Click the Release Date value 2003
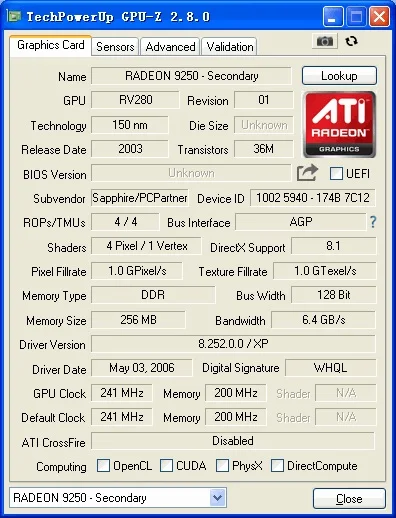Image resolution: width=396 pixels, height=518 pixels. coord(130,149)
